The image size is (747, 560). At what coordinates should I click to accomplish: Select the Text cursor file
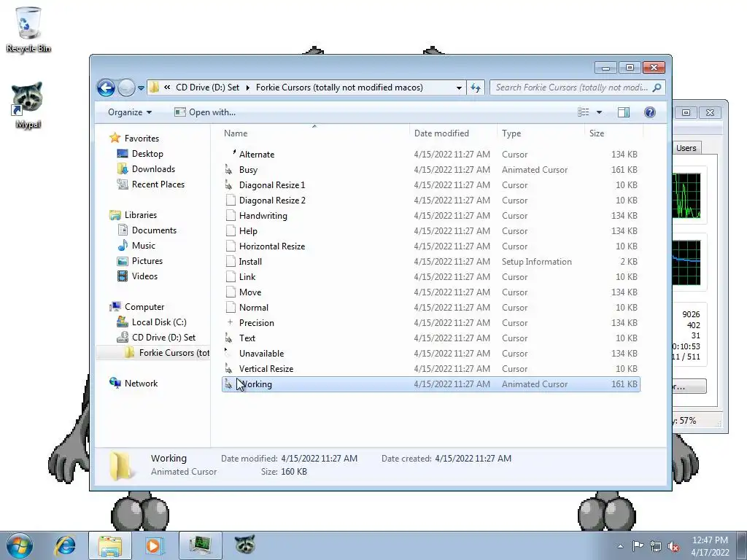pos(430,338)
